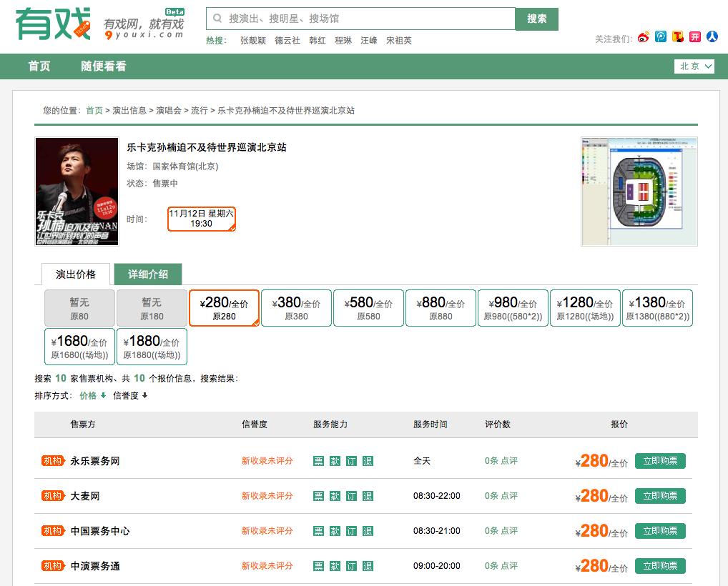This screenshot has width=728, height=586.
Task: Sort results by 价格
Action: (92, 395)
